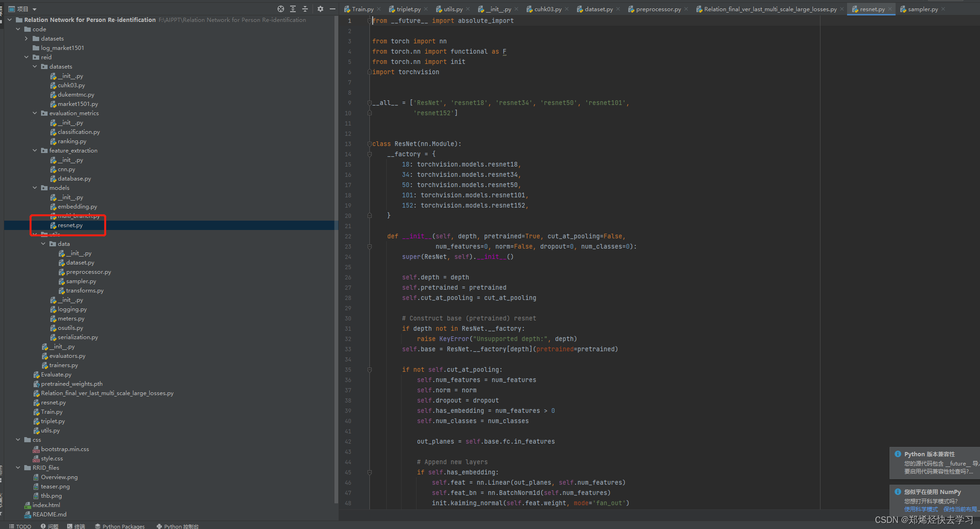
Task: Click the 使用科学模式 link
Action: tap(921, 509)
